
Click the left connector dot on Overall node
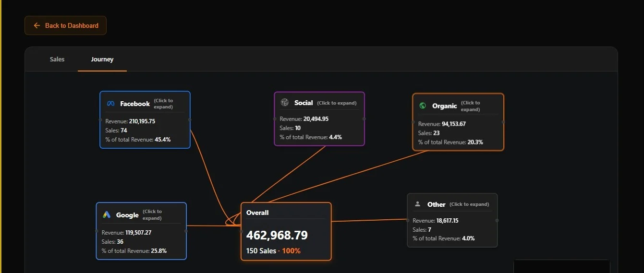click(241, 231)
